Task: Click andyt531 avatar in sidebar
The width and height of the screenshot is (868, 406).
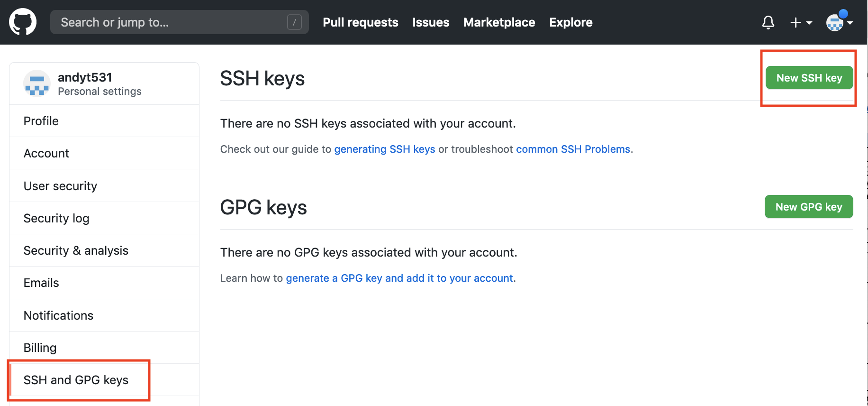Action: point(36,83)
